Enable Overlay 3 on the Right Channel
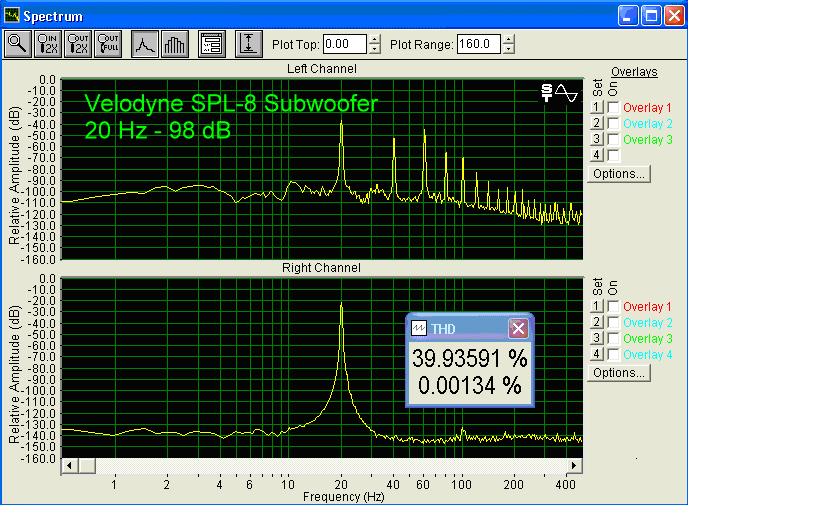This screenshot has height=525, width=840. point(613,339)
